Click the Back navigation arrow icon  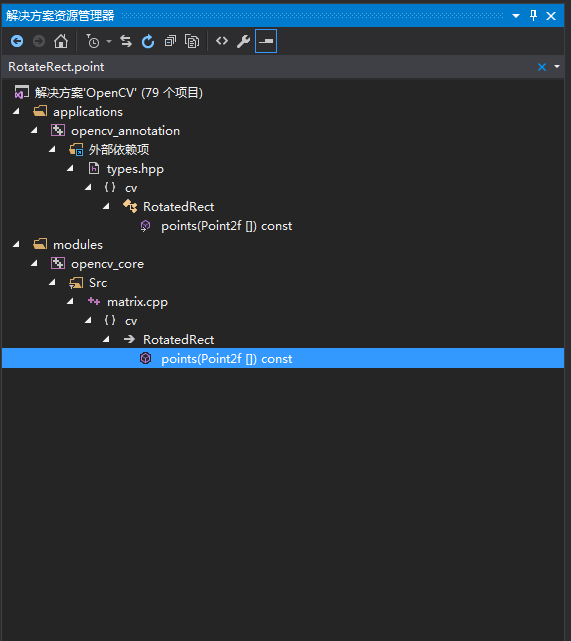(x=17, y=41)
